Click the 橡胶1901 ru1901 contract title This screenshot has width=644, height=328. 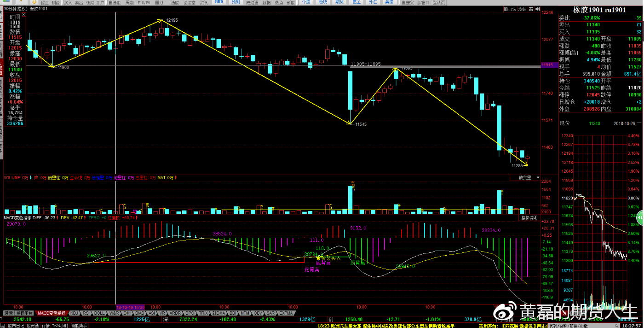click(599, 10)
